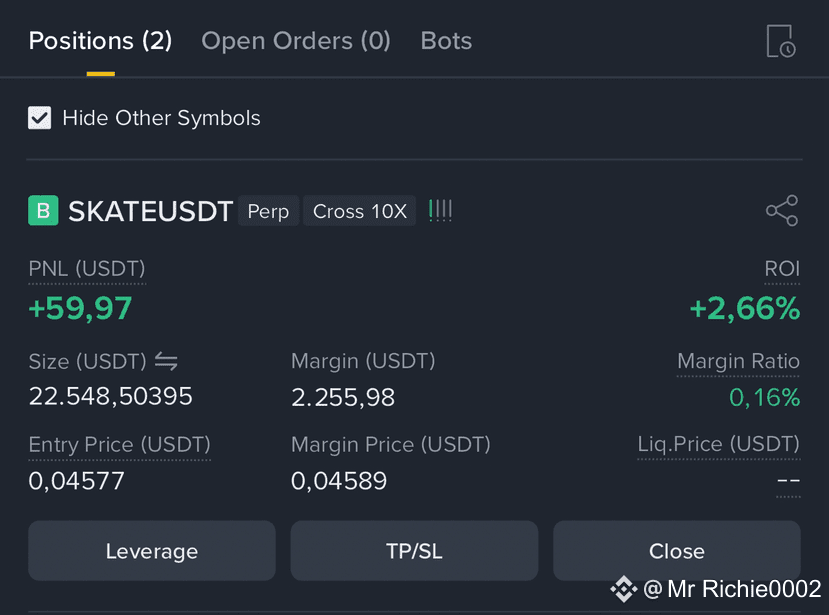The image size is (829, 615).
Task: Open the Cross 10X margin mode tag
Action: coord(360,211)
